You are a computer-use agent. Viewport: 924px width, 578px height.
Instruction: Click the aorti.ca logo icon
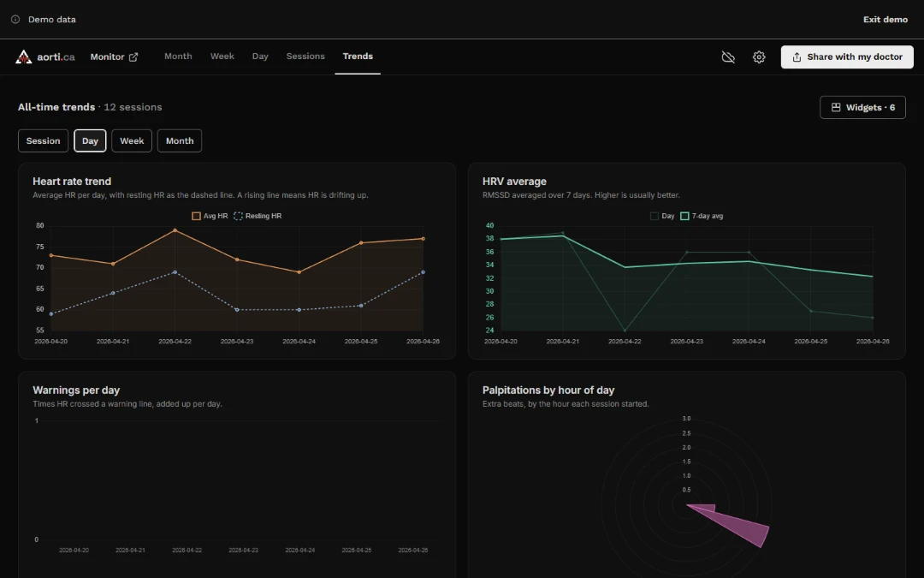point(24,57)
